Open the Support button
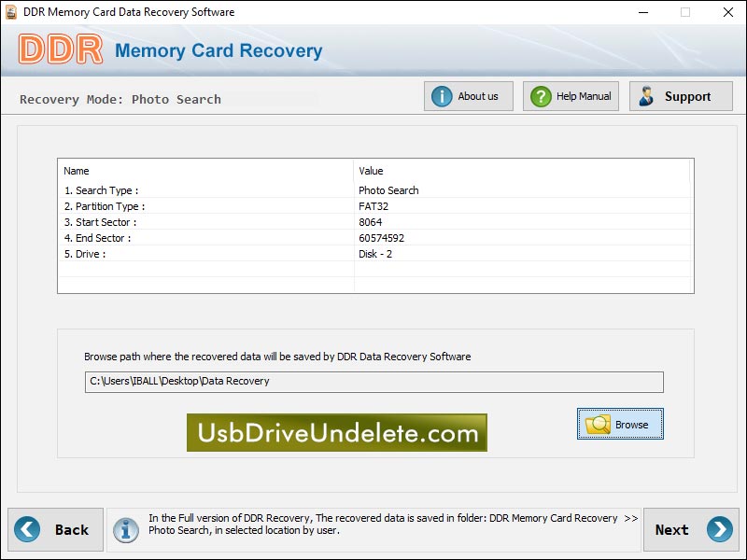The height and width of the screenshot is (560, 747). 681,96
